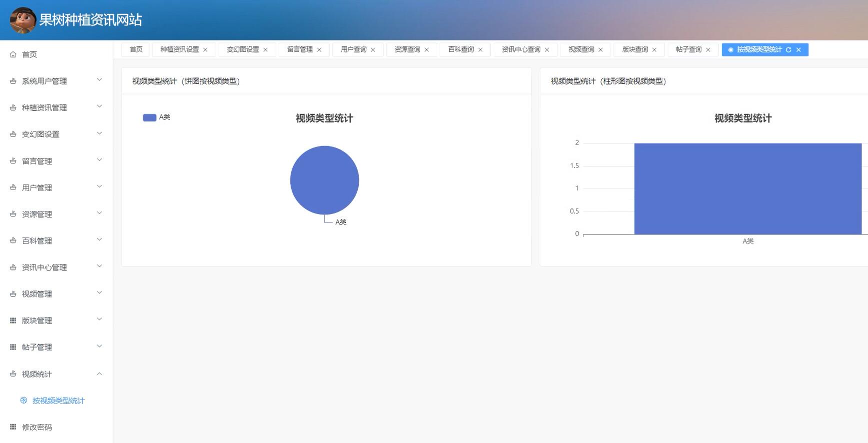Switch to the 首页 tab
The width and height of the screenshot is (868, 443).
(136, 49)
